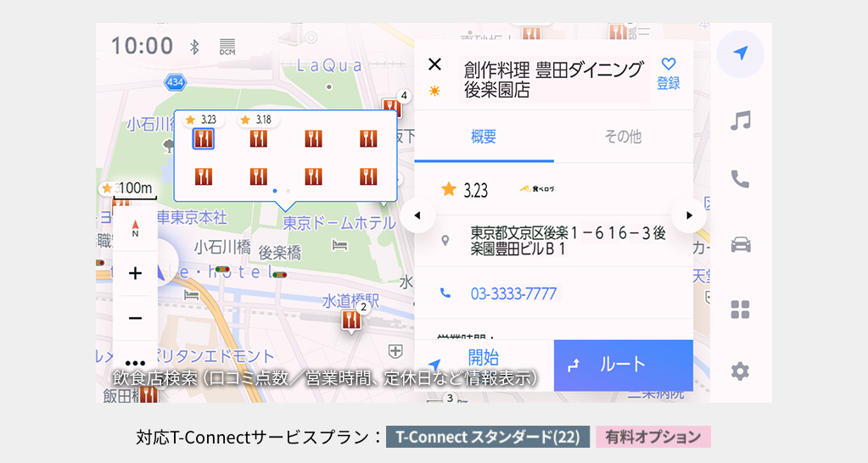
Task: Select restaurant icon rated 3.18 in popup
Action: (x=259, y=138)
